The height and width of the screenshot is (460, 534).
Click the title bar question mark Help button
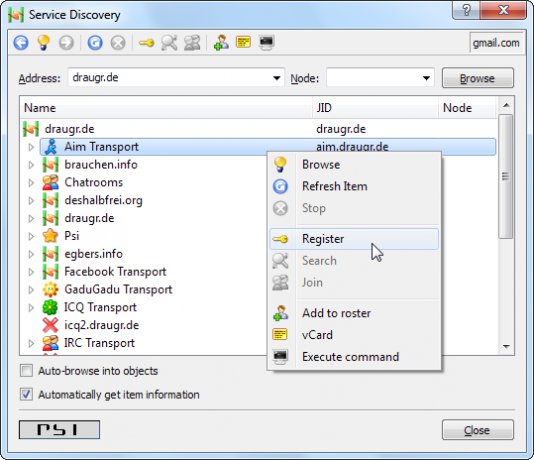coord(466,10)
